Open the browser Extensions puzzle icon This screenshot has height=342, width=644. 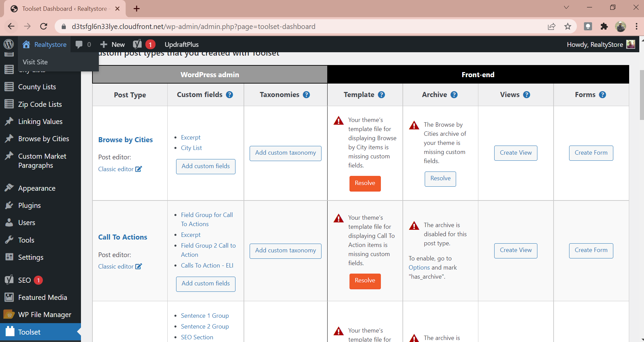point(604,27)
